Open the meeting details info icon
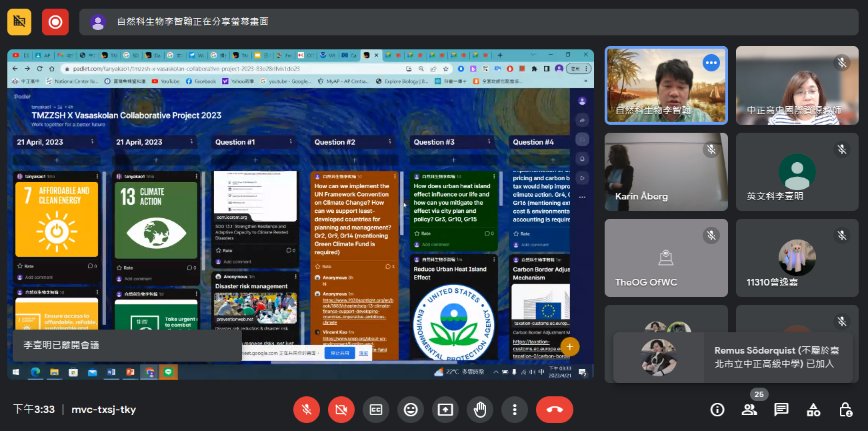The image size is (868, 431). pyautogui.click(x=717, y=410)
